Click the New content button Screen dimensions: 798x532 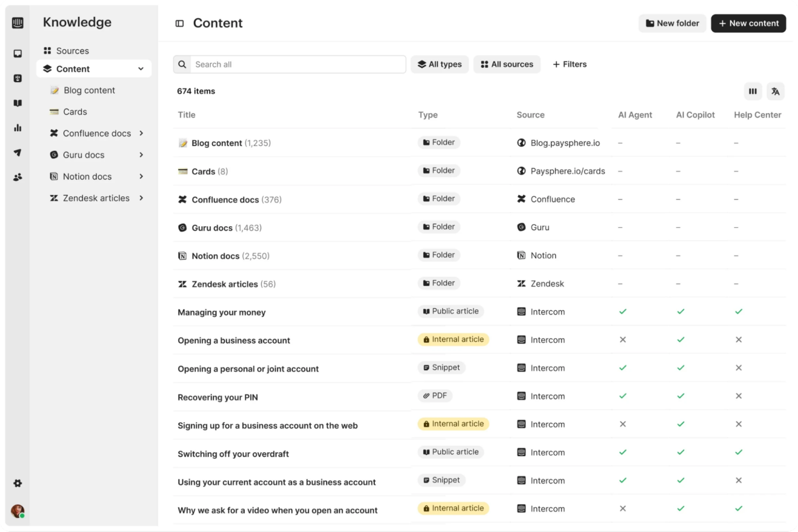748,23
